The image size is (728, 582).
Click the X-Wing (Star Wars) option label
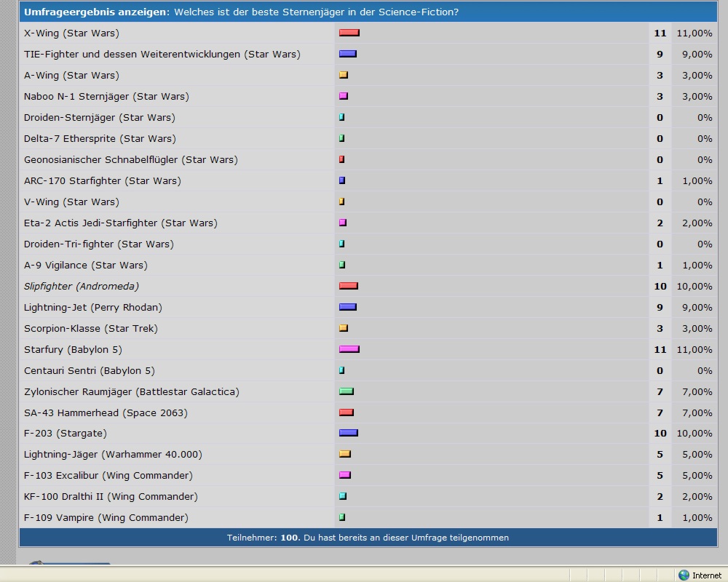71,33
